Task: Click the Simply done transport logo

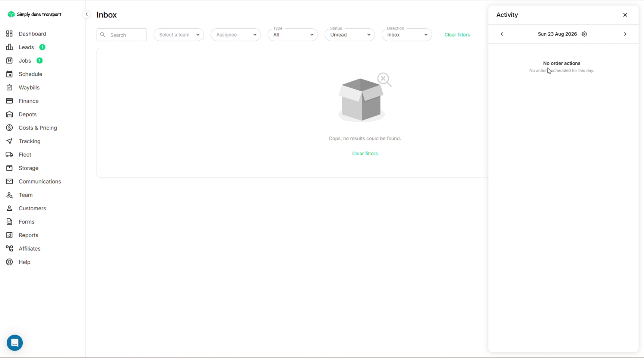Action: pos(34,14)
